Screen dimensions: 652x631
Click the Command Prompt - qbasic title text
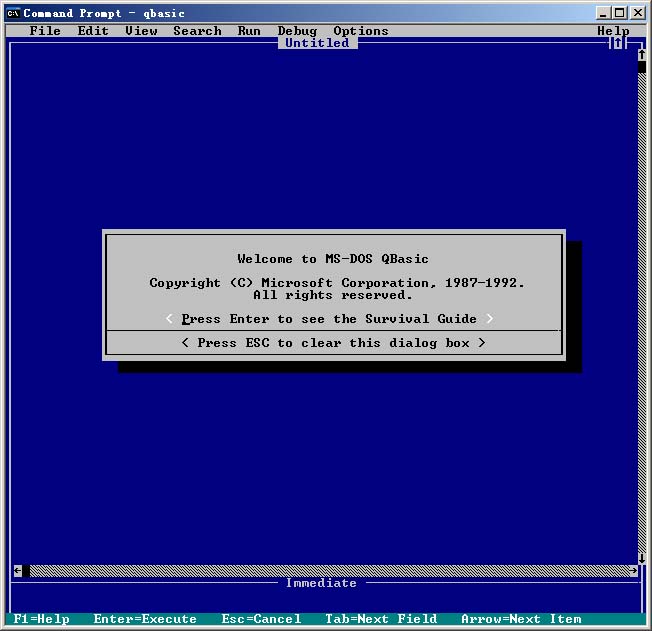pos(104,13)
